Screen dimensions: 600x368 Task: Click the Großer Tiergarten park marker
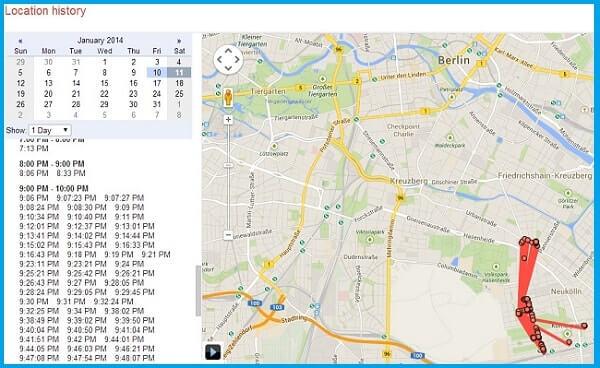pyautogui.click(x=323, y=79)
